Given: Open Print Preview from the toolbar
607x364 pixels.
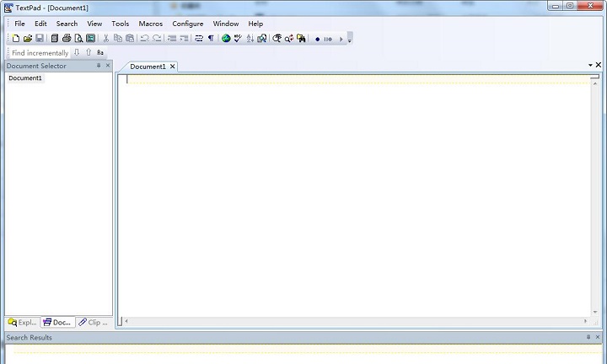Looking at the screenshot, I should [x=78, y=38].
